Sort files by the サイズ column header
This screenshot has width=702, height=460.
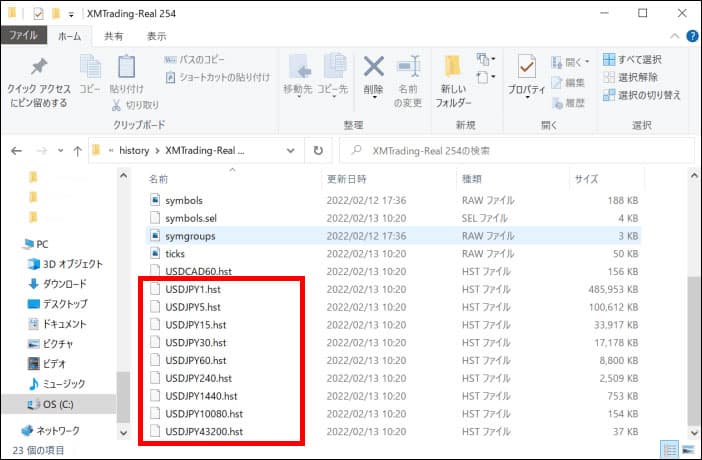tap(585, 179)
